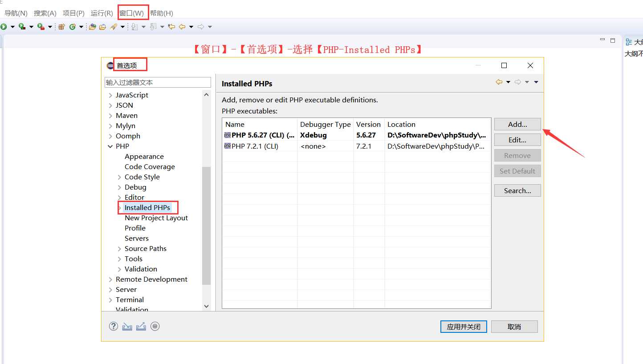Click 应用并关闭 button
Viewport: 643px width, 364px height.
[464, 327]
